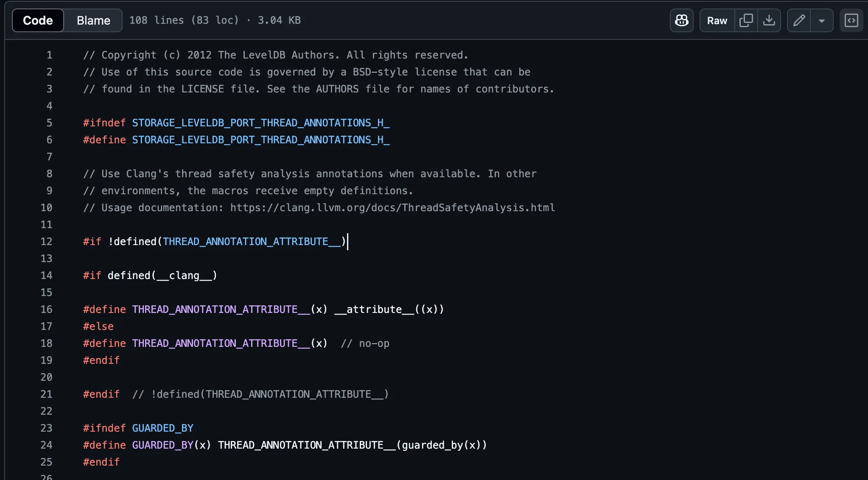Viewport: 868px width, 480px height.
Task: Select the Code view tab
Action: click(38, 20)
